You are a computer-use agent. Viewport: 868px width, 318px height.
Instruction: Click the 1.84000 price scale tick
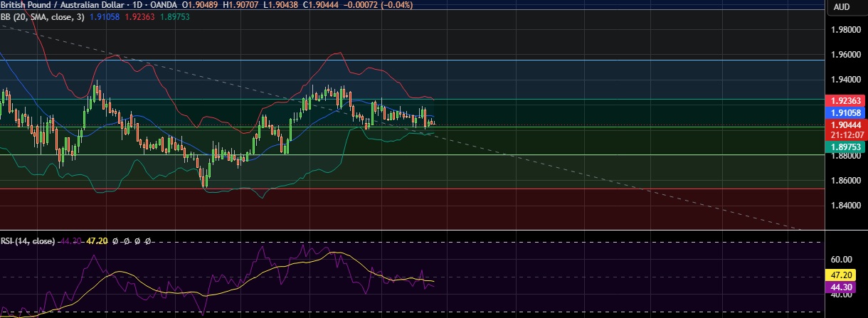(847, 206)
